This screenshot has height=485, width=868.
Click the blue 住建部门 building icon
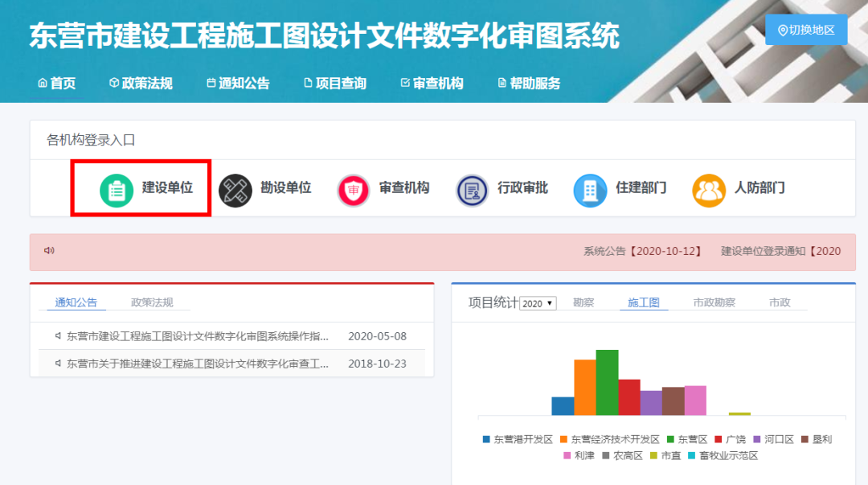point(590,190)
